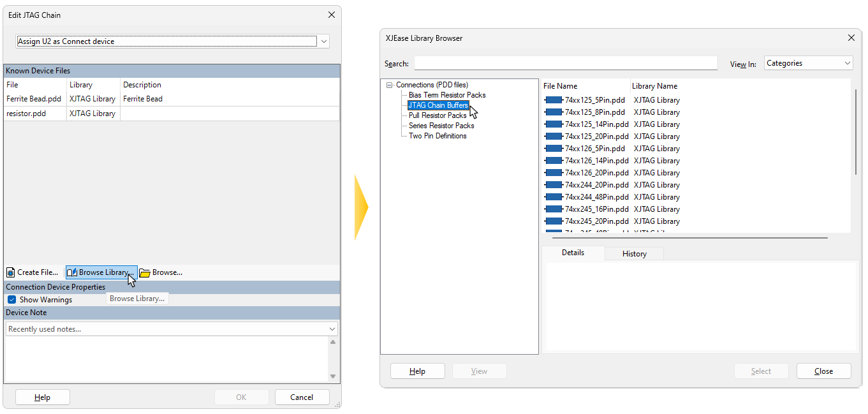Select the 74xx125_5Pin.pdd file icon
The height and width of the screenshot is (414, 868).
[x=553, y=100]
